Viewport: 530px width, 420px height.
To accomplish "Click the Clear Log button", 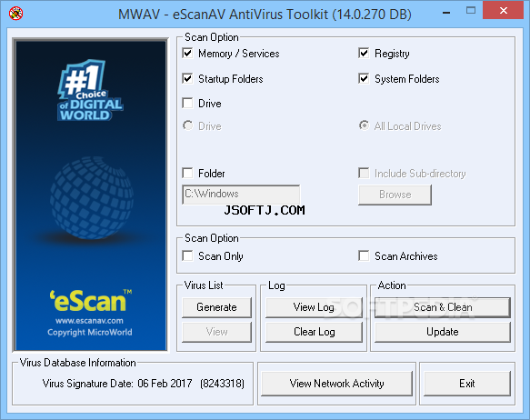I will pyautogui.click(x=314, y=332).
